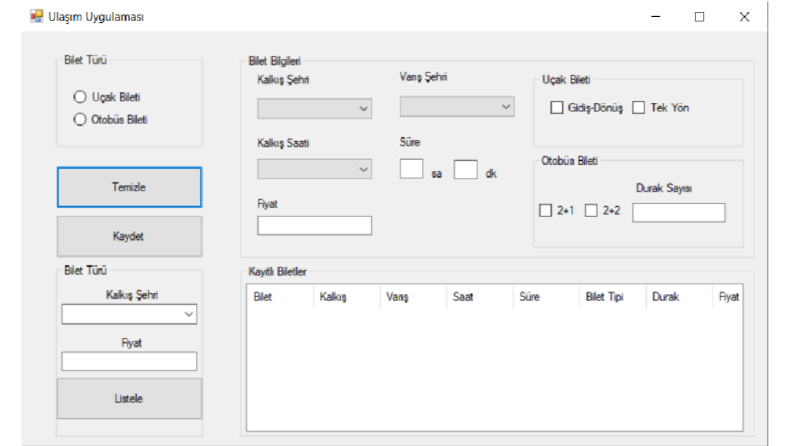Expand the Kalkış Şehri filter dropdown above Listele
Image resolution: width=793 pixels, height=446 pixels.
(129, 314)
